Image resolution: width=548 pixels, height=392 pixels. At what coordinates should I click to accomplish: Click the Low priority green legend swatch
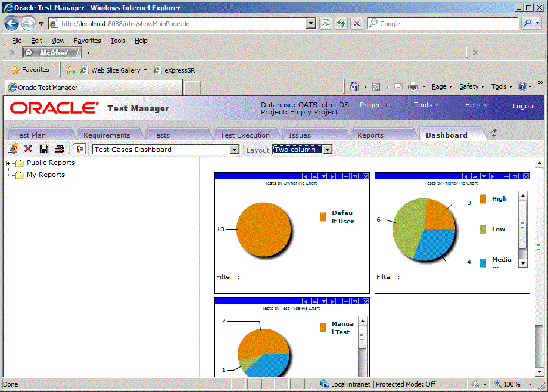pos(483,229)
